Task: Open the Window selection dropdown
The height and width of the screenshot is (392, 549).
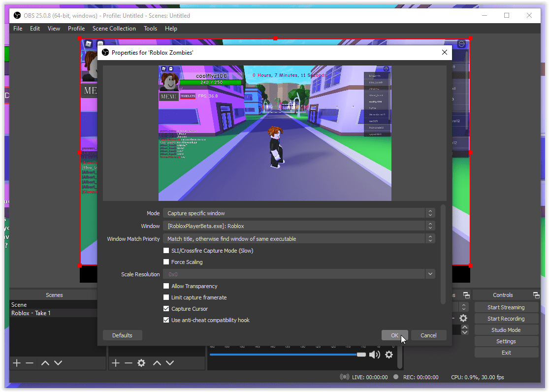Action: pos(299,226)
